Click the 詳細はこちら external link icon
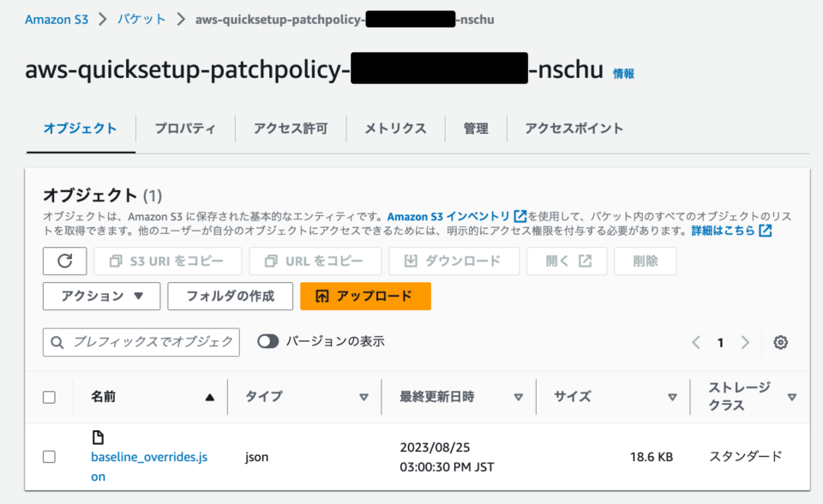 tap(764, 231)
